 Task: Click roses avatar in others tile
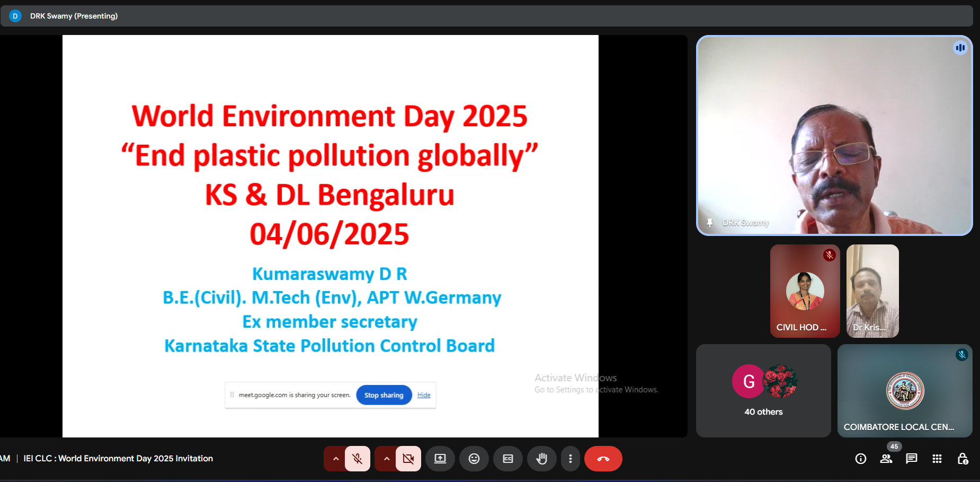pyautogui.click(x=780, y=381)
